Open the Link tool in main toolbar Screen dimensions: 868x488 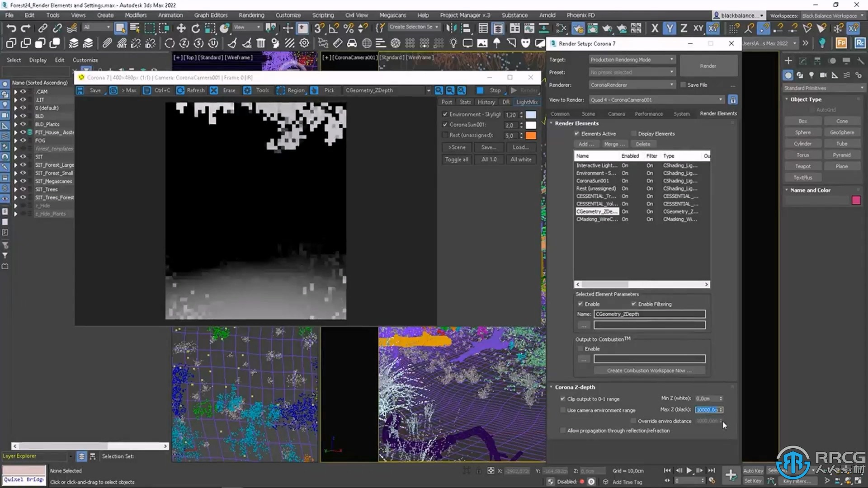click(42, 28)
